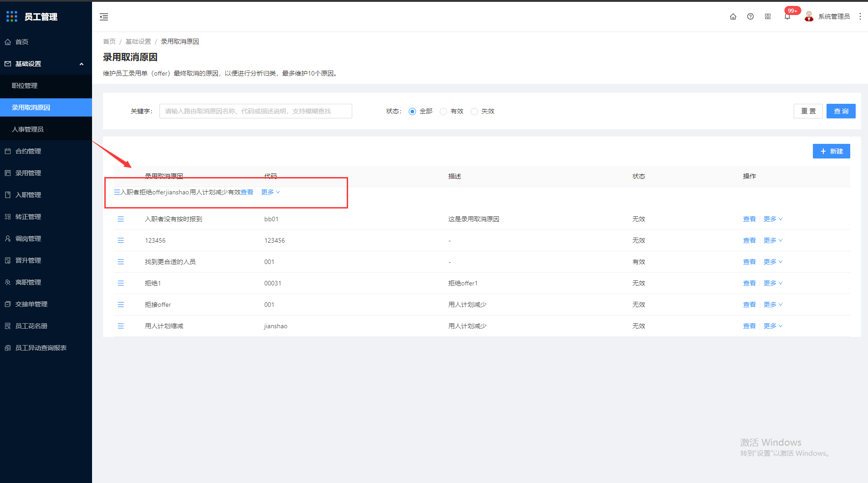
Task: Open 员工异动查询报表 in sidebar
Action: coord(46,348)
